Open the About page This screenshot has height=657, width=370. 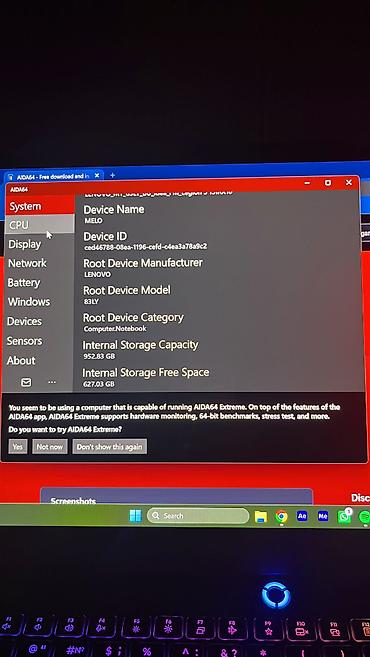[21, 360]
